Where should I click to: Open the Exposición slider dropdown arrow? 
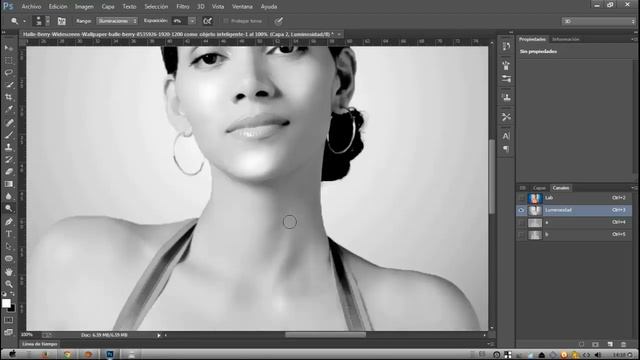(x=192, y=21)
